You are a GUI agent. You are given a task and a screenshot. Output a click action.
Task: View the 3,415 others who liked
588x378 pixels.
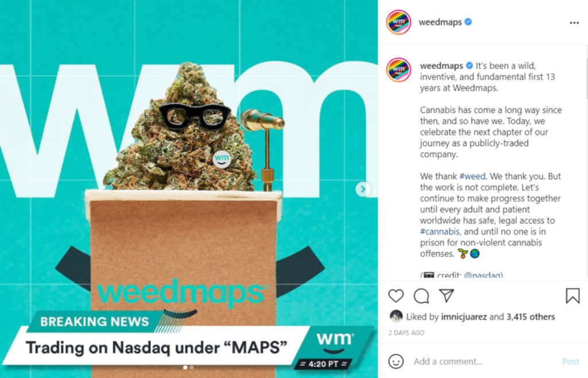point(531,317)
